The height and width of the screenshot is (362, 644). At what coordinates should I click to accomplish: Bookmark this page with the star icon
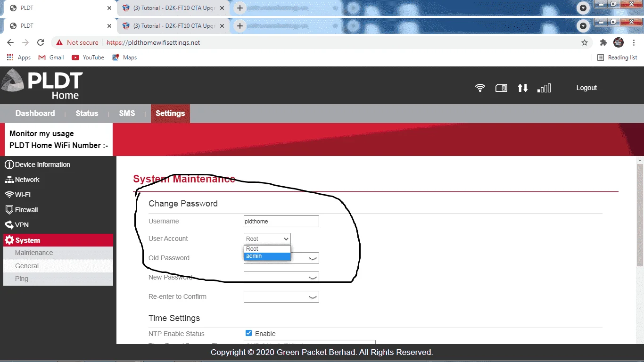[585, 42]
